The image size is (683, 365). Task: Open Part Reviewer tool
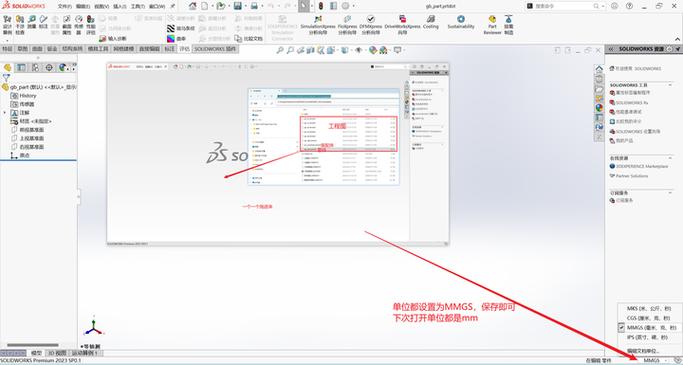(x=492, y=24)
